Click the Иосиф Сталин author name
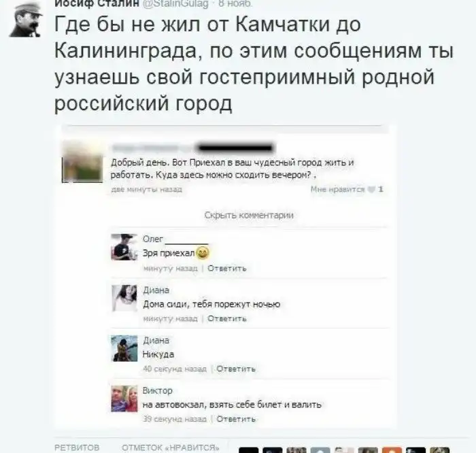Screen dimensions: 476x453 coord(97,3)
